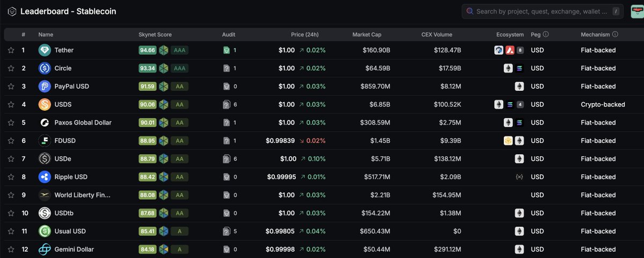This screenshot has height=258, width=644.
Task: Click the PayPal USD logo
Action: click(45, 87)
